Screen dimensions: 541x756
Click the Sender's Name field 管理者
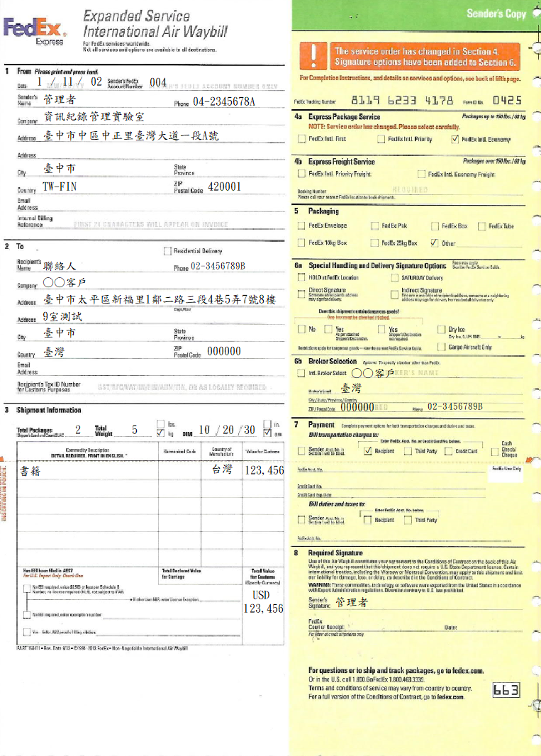pyautogui.click(x=60, y=100)
